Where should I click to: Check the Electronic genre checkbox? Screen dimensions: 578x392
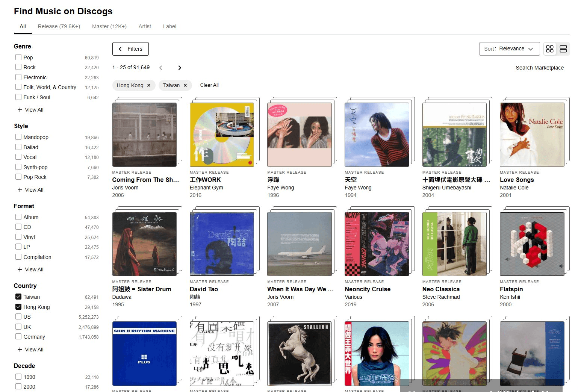18,77
